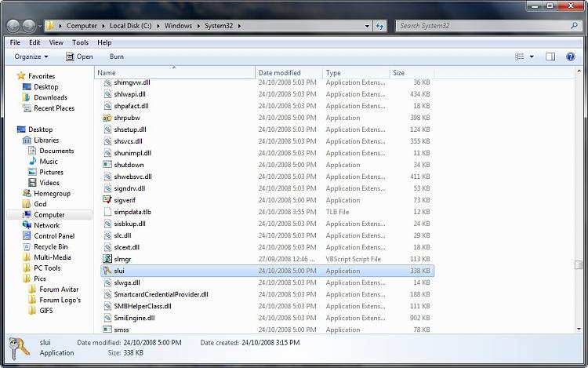This screenshot has width=588, height=368.
Task: Select the simpdata.tlb file icon
Action: (107, 212)
